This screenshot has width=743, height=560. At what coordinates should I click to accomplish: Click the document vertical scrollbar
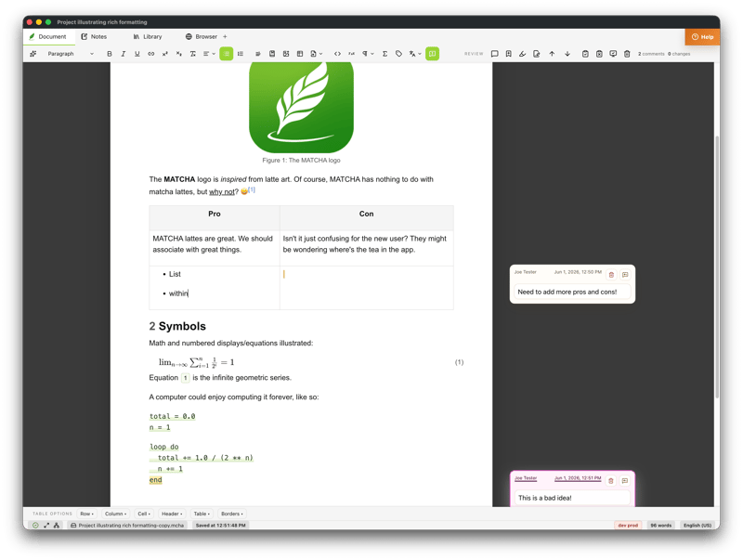pyautogui.click(x=717, y=267)
